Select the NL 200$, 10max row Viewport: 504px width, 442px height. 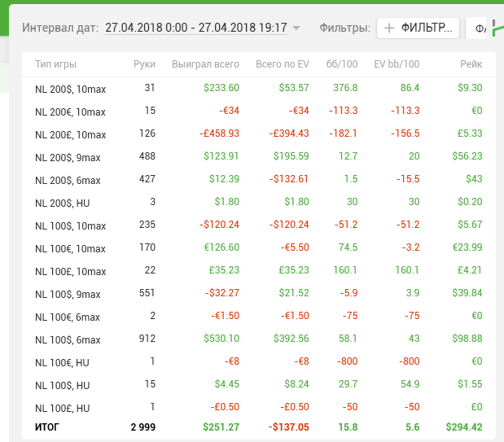tap(70, 88)
